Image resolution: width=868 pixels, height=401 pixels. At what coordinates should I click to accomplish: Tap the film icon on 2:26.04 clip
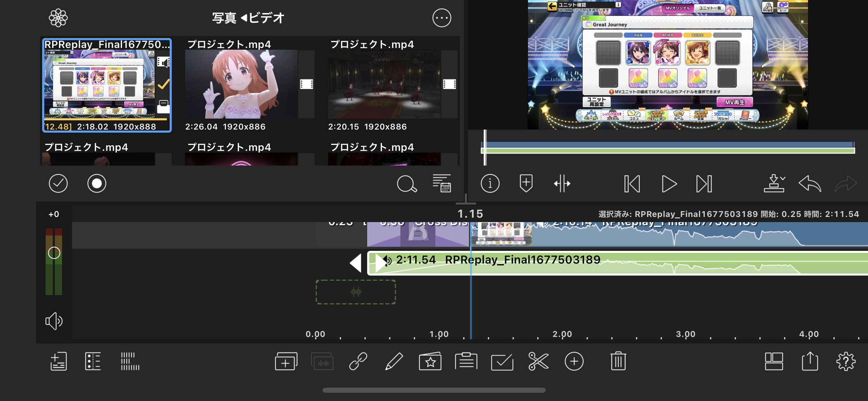coord(306,84)
